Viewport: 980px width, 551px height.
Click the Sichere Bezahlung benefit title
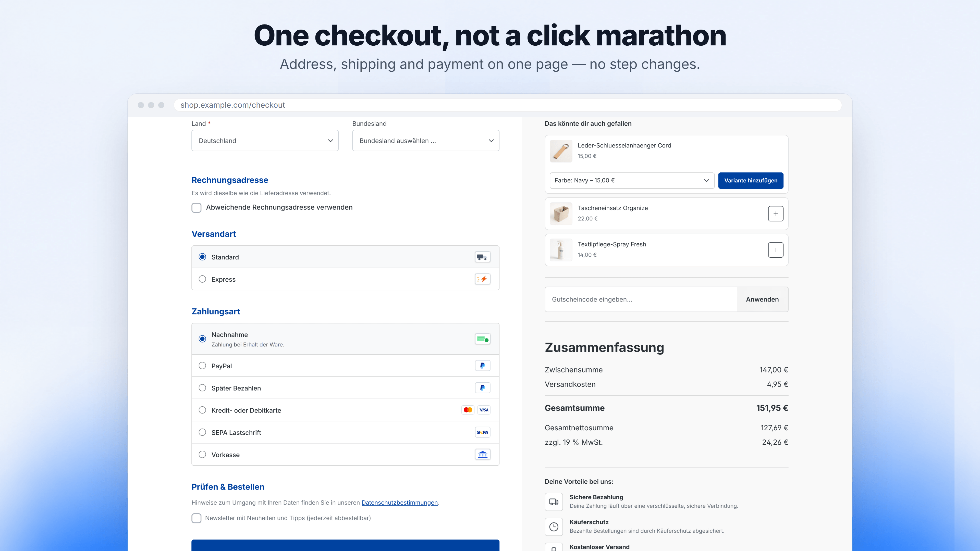click(x=596, y=497)
